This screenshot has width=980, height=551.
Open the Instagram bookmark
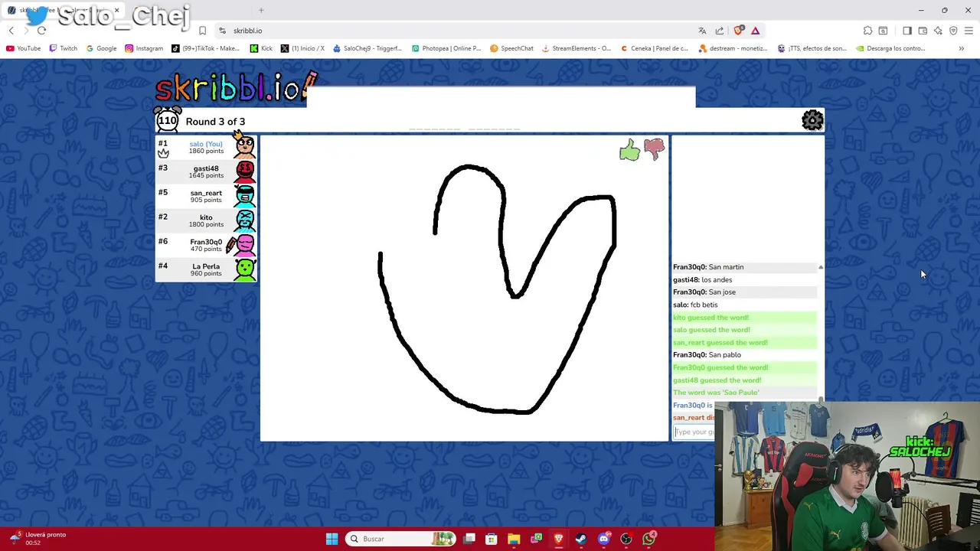[143, 48]
